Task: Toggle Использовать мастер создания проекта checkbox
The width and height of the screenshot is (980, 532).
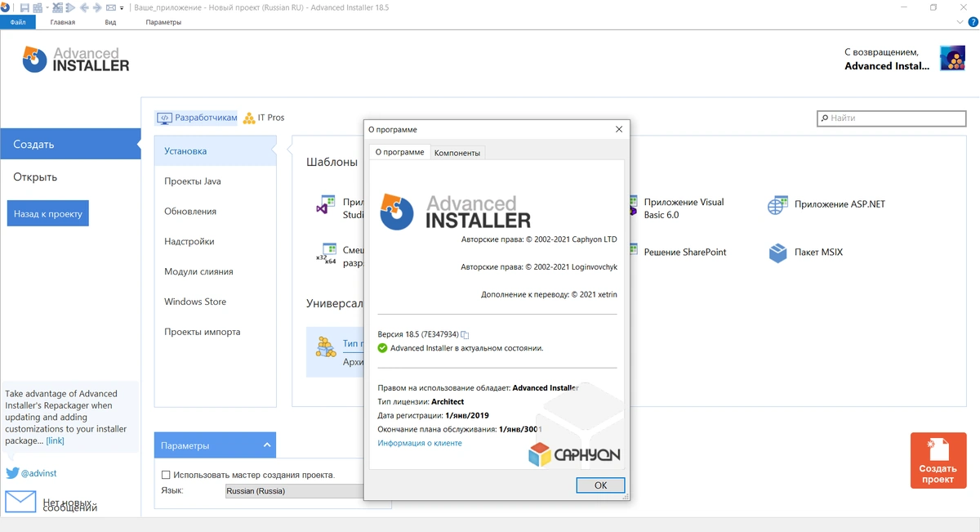Action: coord(166,475)
